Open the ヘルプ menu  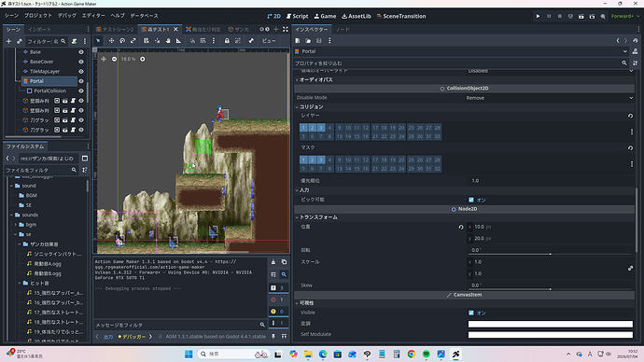point(118,16)
